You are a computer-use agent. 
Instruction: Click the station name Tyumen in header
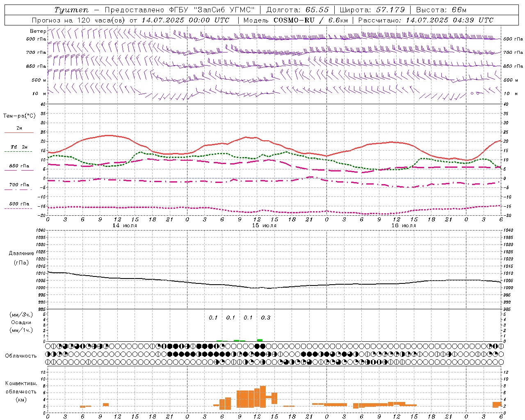pyautogui.click(x=71, y=10)
